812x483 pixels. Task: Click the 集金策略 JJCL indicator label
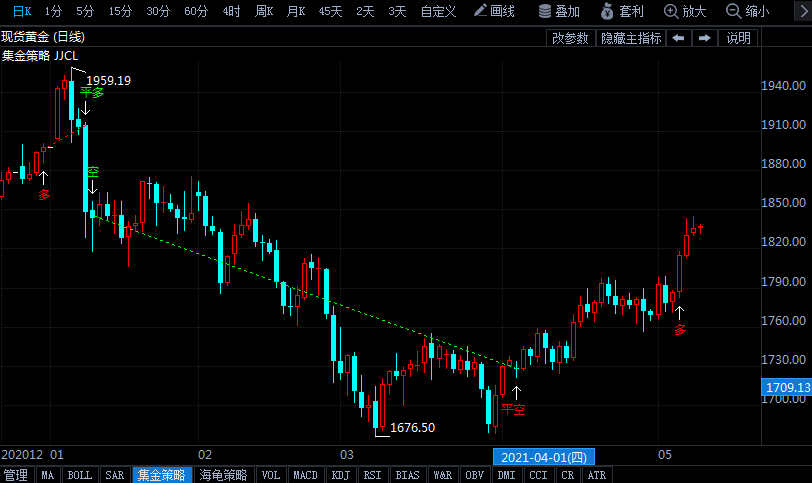(40, 56)
